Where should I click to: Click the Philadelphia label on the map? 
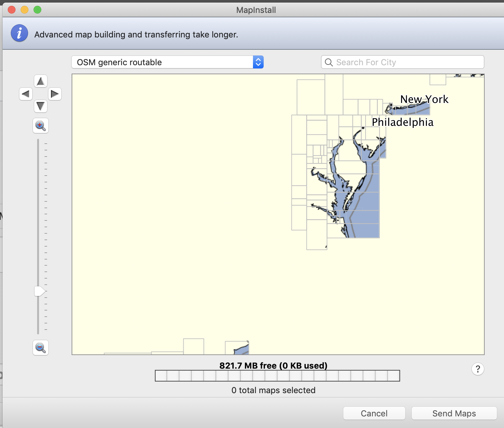403,122
